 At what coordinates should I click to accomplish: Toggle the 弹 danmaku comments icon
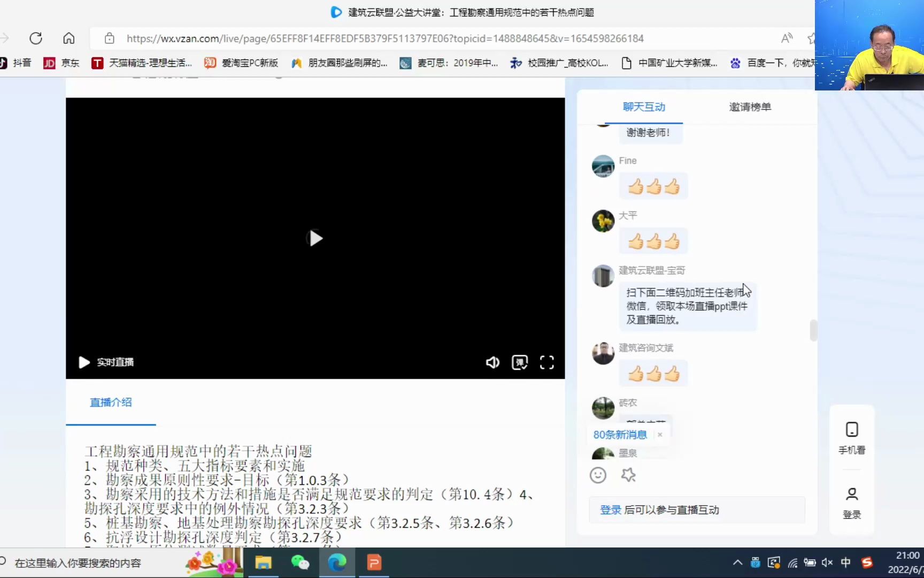[x=520, y=362]
